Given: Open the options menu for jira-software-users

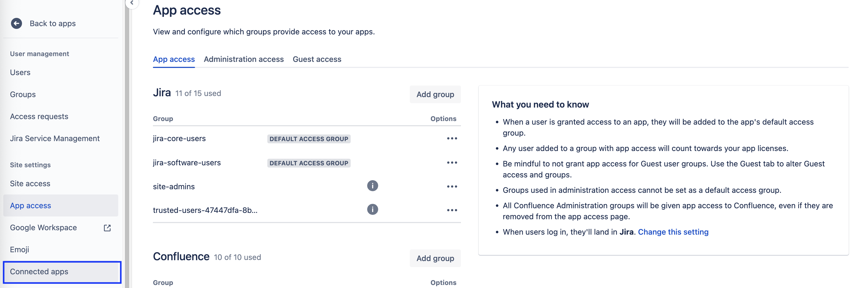Looking at the screenshot, I should (452, 162).
